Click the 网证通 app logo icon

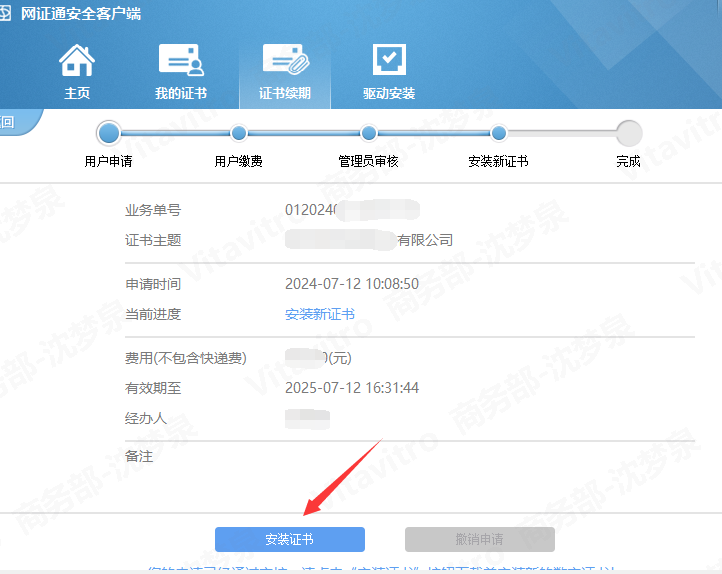[6, 14]
